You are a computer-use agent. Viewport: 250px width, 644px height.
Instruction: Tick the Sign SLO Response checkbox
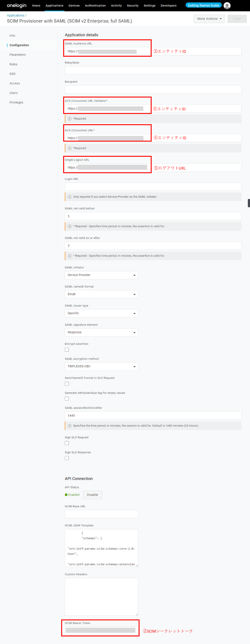(67, 458)
